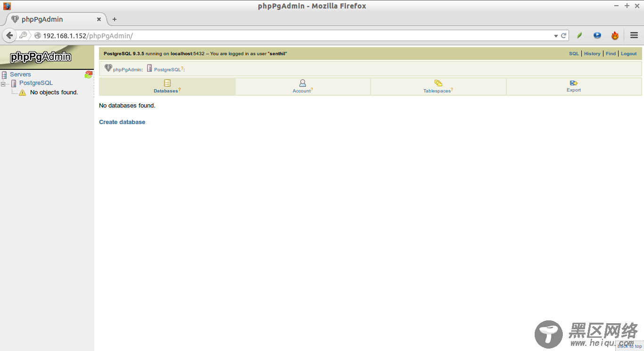Click the Databases help question mark
This screenshot has width=644, height=351.
(x=180, y=89)
